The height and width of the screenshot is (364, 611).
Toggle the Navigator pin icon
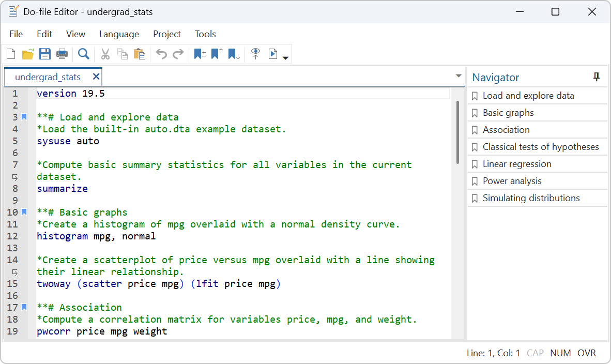[x=597, y=77]
